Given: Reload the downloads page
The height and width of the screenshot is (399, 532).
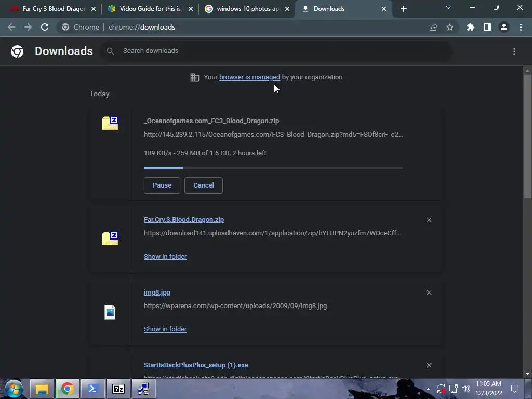Looking at the screenshot, I should (x=45, y=27).
